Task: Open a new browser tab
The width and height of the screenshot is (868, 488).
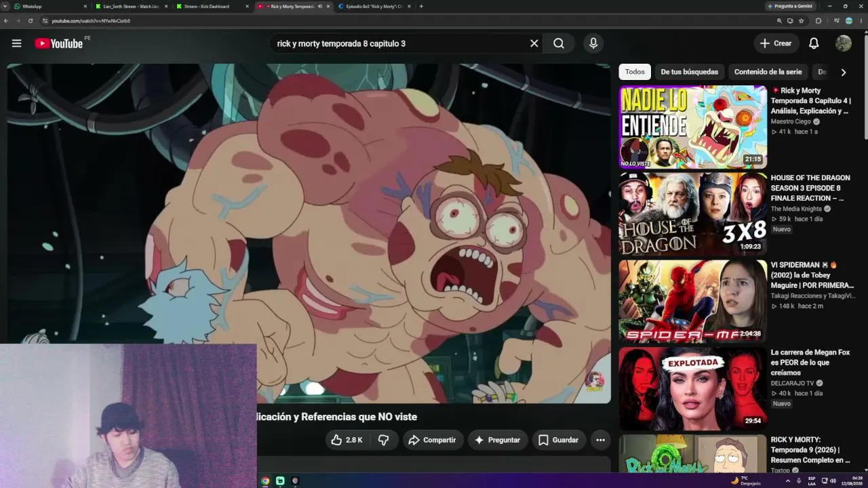Action: point(421,6)
